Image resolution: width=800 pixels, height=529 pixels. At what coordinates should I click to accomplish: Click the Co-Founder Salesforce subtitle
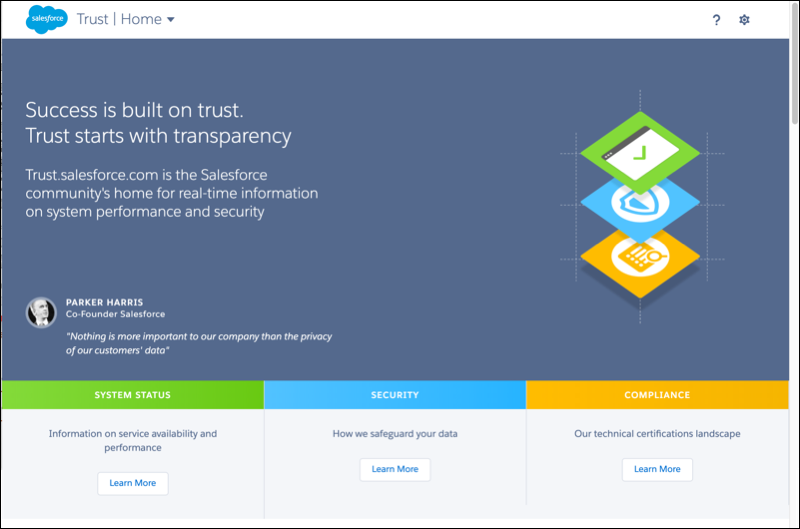[115, 314]
